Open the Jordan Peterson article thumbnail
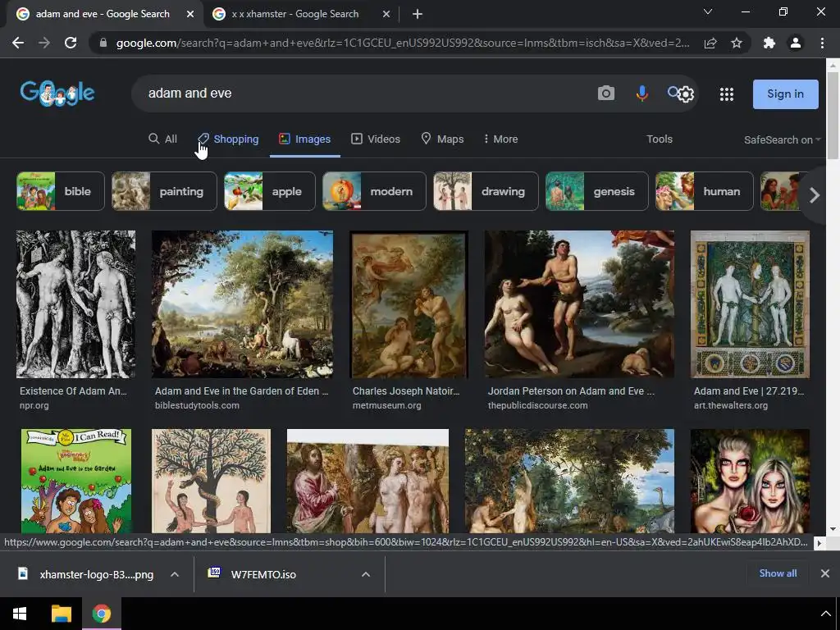The width and height of the screenshot is (840, 630). [579, 304]
